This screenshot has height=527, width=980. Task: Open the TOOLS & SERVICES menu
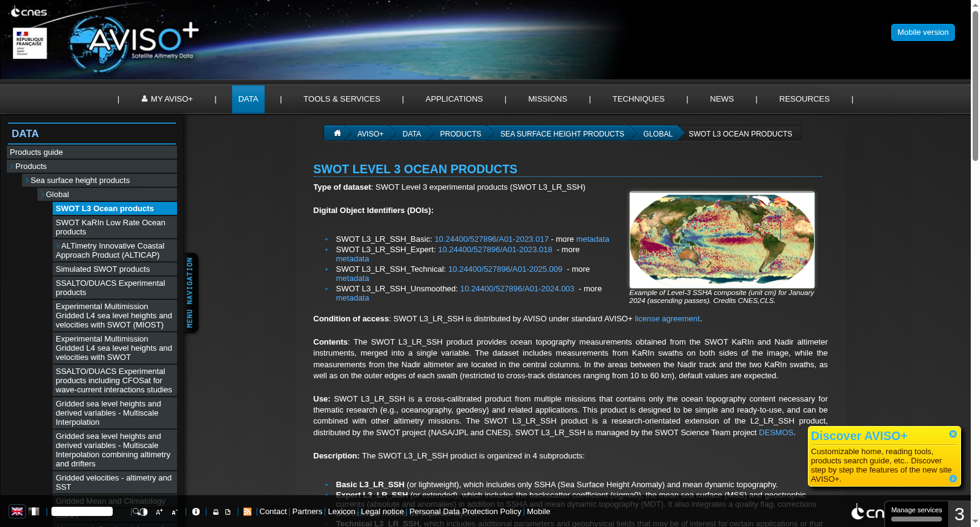pos(342,99)
